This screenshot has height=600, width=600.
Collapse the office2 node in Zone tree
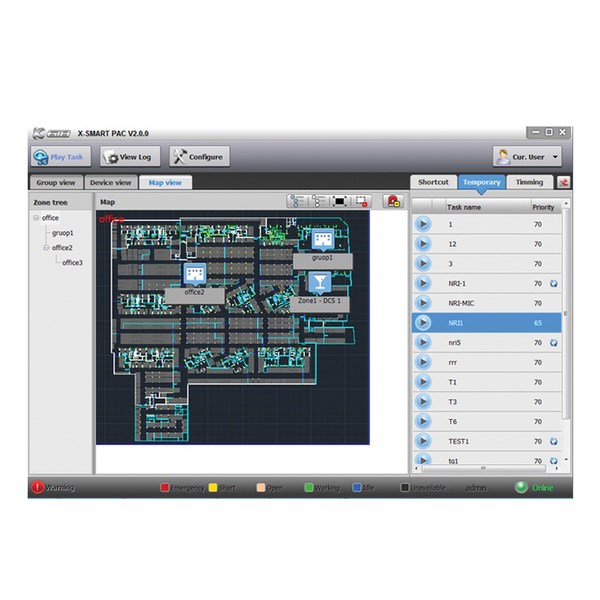click(46, 248)
